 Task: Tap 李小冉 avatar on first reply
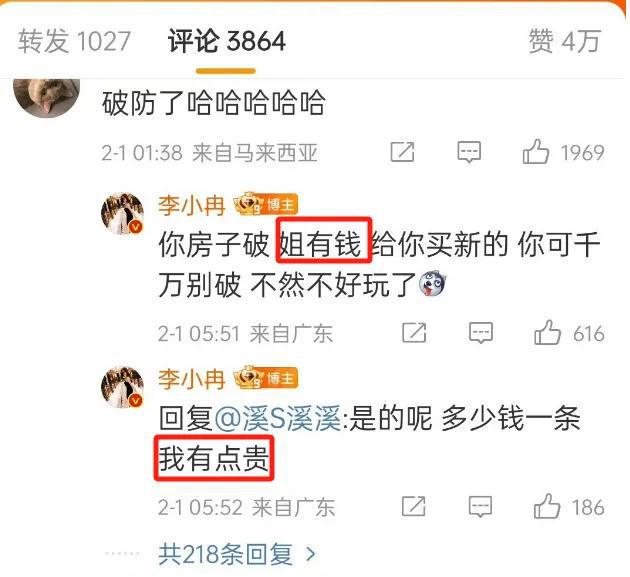[x=123, y=213]
